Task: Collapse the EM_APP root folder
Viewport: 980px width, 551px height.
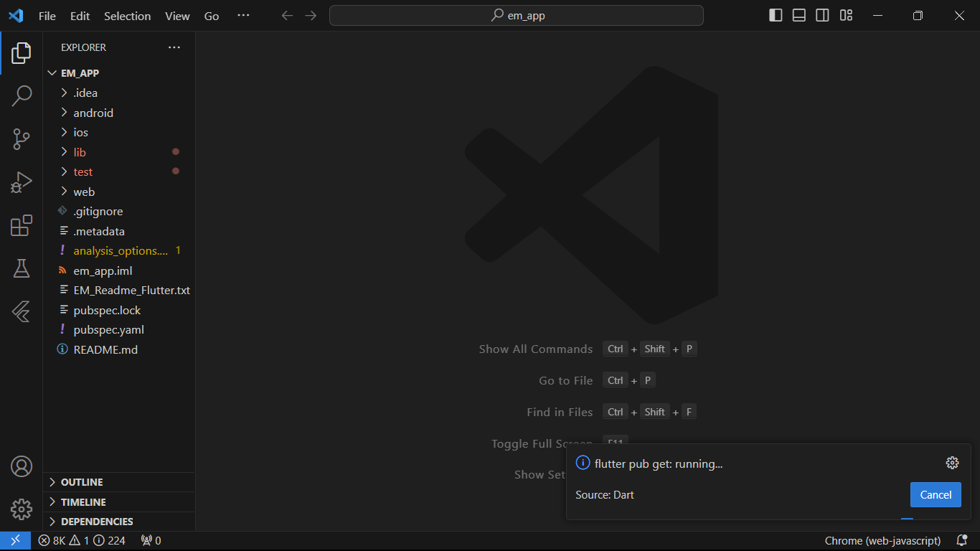Action: point(119,73)
